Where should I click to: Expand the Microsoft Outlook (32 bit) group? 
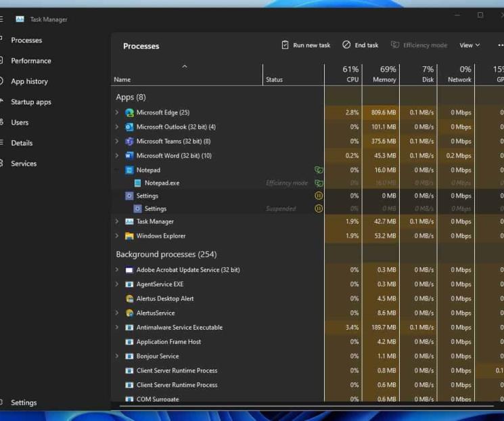click(117, 127)
